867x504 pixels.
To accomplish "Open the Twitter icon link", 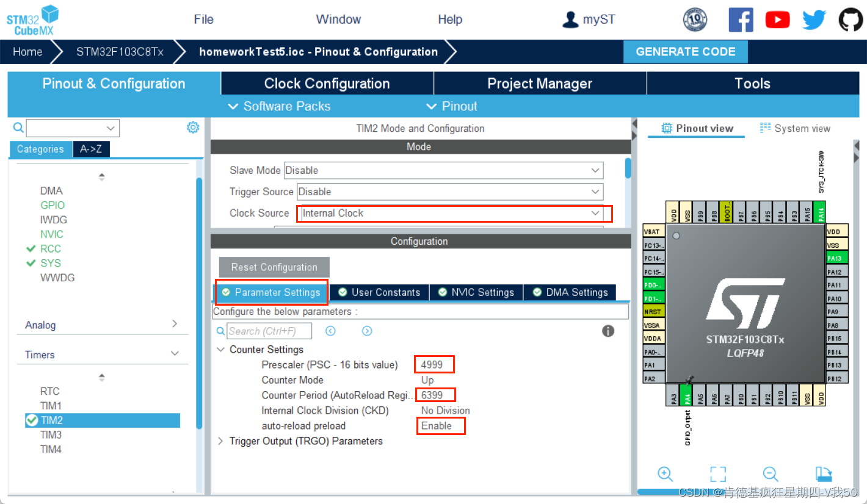I will (814, 20).
